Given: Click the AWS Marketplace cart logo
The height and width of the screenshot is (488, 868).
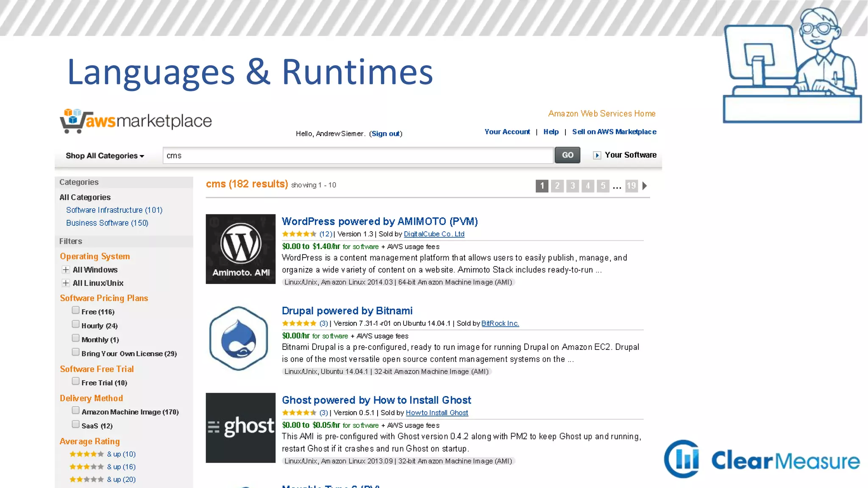Looking at the screenshot, I should (x=136, y=121).
